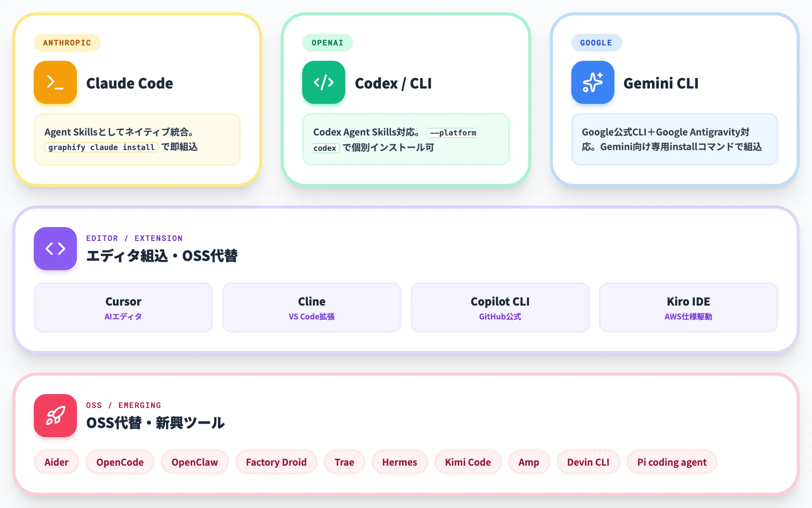Click the text 'で個別インストール可'
Image resolution: width=812 pixels, height=508 pixels.
tap(388, 147)
